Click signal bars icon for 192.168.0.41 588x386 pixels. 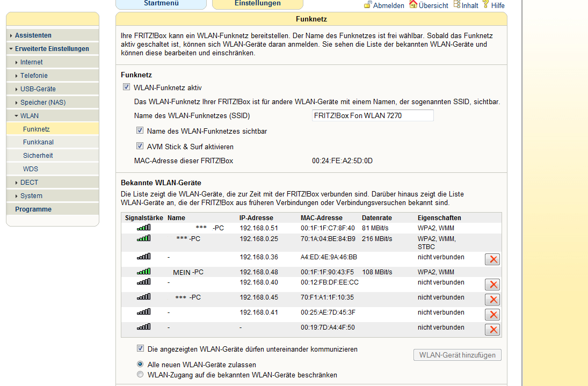(x=143, y=312)
